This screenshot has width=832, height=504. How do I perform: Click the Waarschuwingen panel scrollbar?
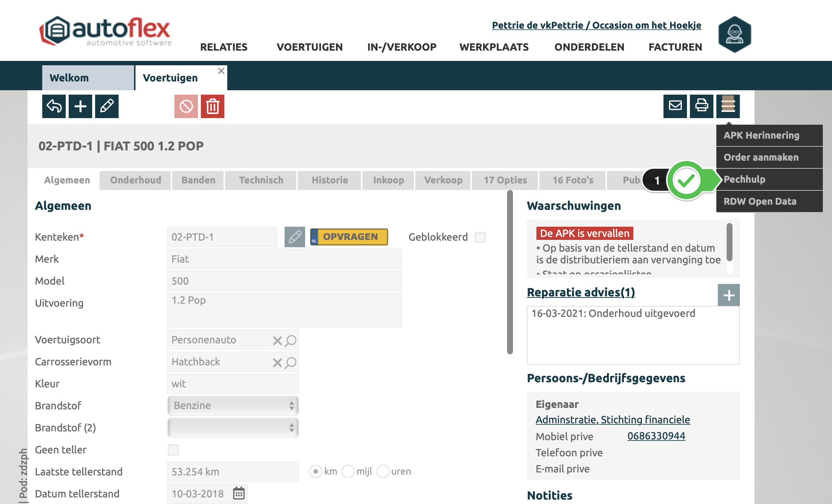pos(729,242)
